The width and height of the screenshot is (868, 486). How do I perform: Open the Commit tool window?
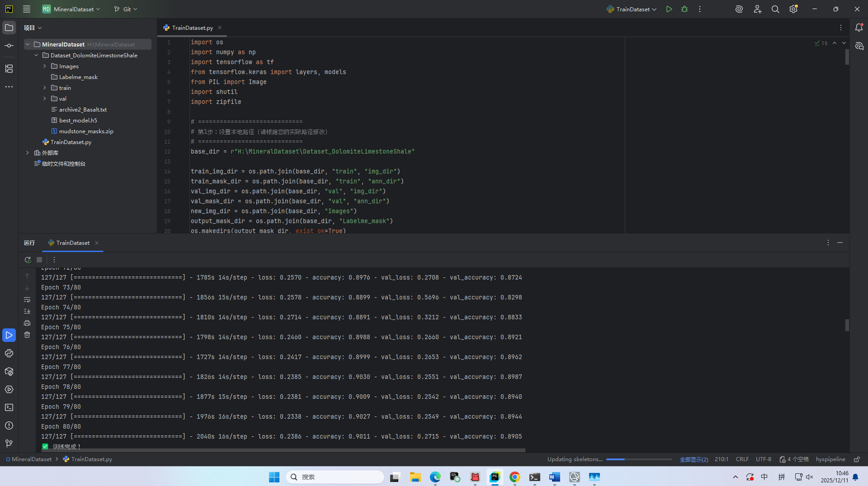tap(9, 46)
